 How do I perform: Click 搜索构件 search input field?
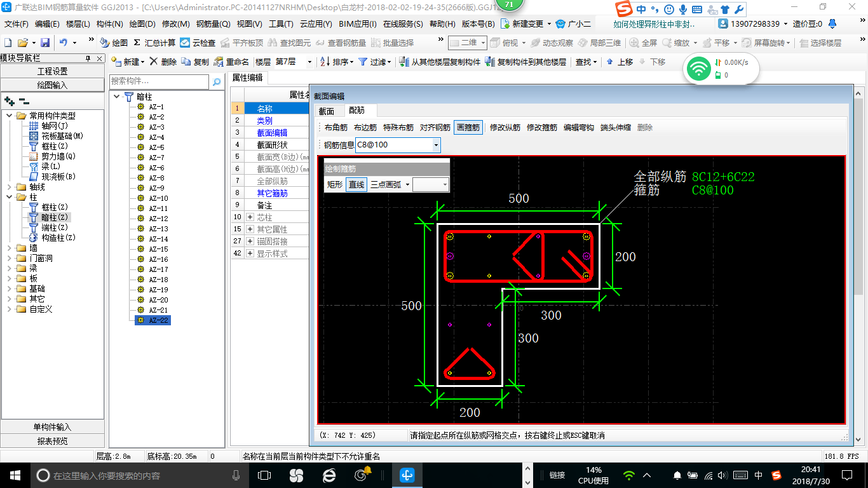(x=159, y=81)
